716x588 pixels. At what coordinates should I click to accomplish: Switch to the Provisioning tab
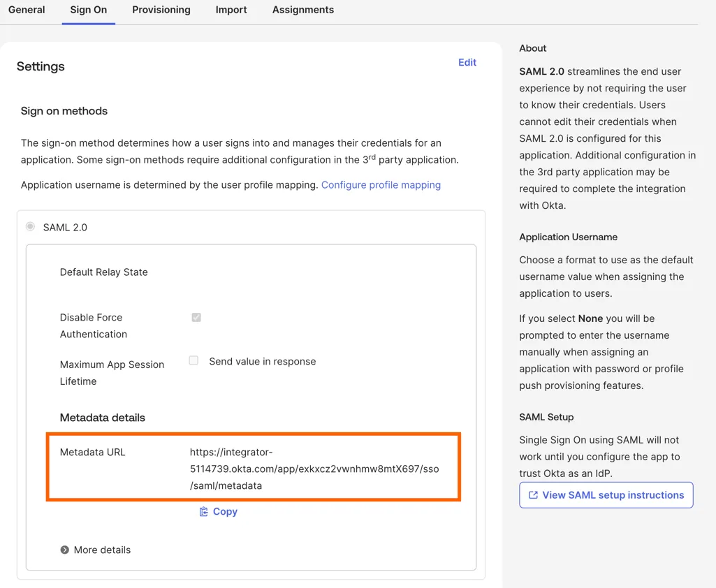161,10
